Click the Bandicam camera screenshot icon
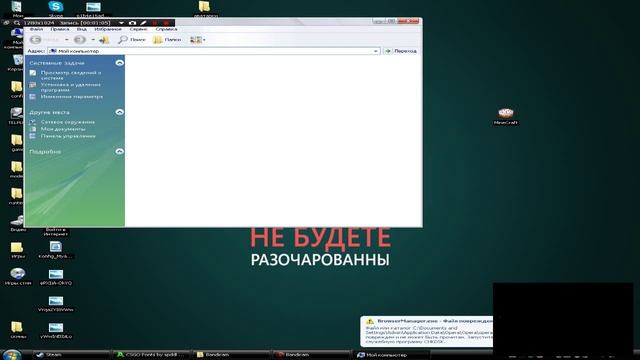The image size is (640, 360). pos(132,23)
